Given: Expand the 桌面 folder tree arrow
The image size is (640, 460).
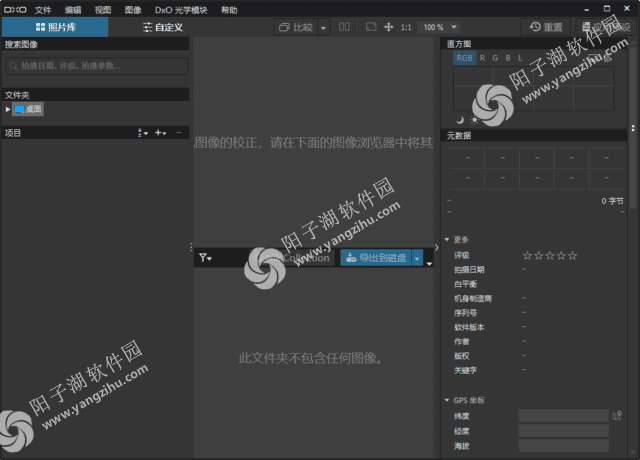Looking at the screenshot, I should click(x=8, y=109).
